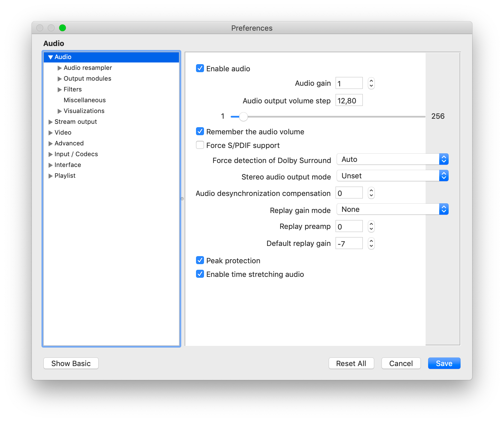The height and width of the screenshot is (422, 504).
Task: Select the Input / Codecs category
Action: (x=76, y=154)
